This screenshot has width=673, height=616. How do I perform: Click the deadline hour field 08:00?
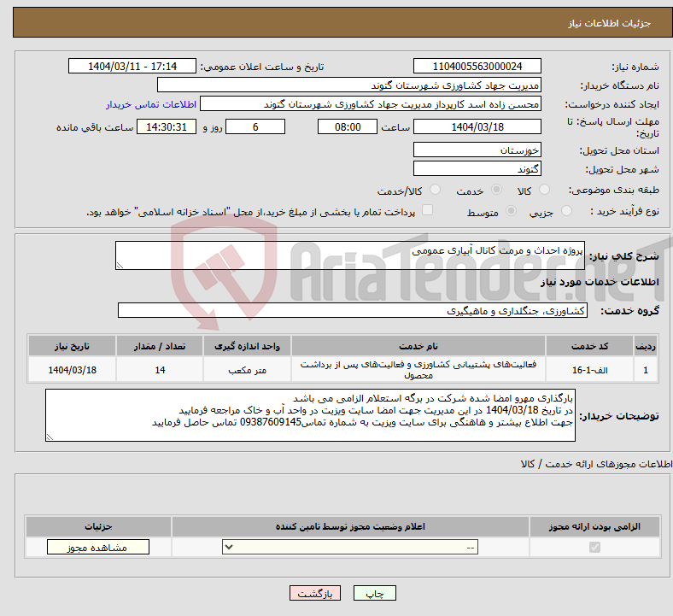click(x=348, y=126)
